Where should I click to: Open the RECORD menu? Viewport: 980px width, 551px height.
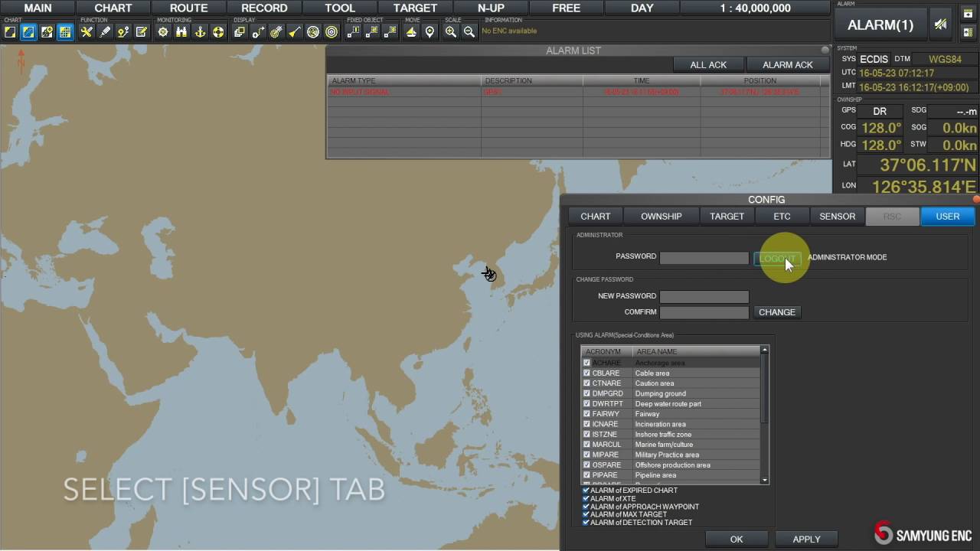(x=264, y=8)
